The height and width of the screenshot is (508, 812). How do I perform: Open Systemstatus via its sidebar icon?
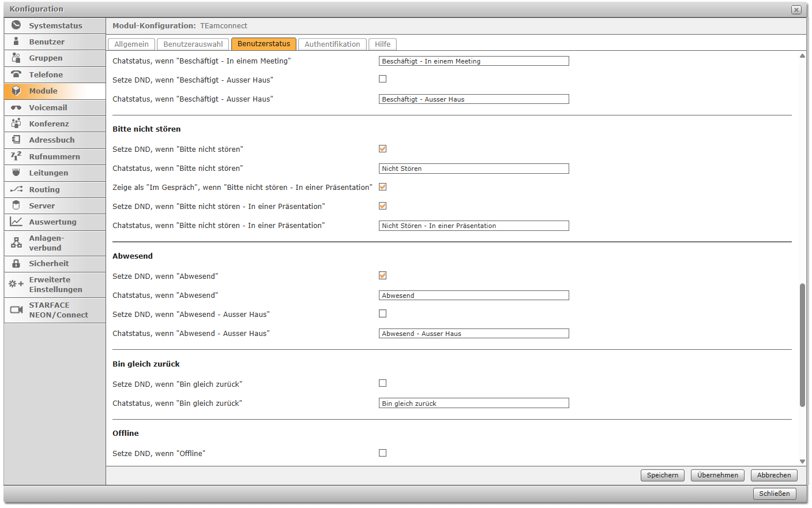tap(16, 25)
